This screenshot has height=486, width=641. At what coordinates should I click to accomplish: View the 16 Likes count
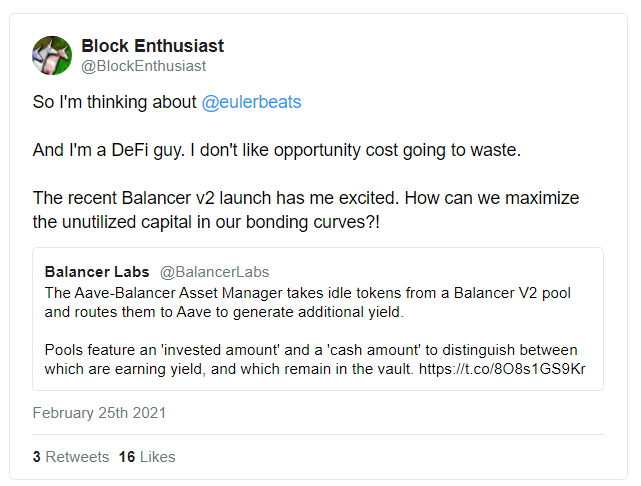pos(147,457)
